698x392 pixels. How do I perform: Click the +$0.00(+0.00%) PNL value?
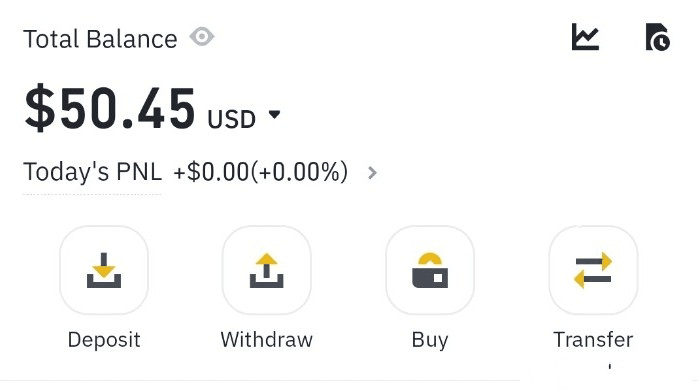coord(260,172)
